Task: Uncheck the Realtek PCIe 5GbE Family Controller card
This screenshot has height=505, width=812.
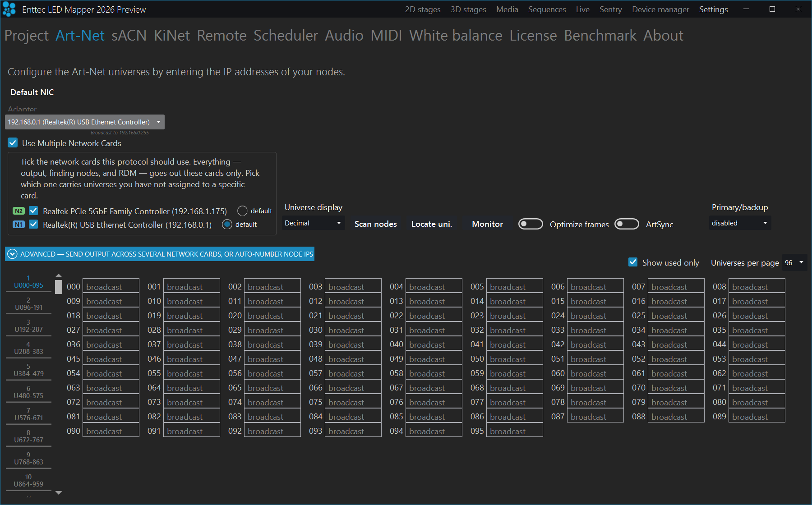Action: (33, 211)
